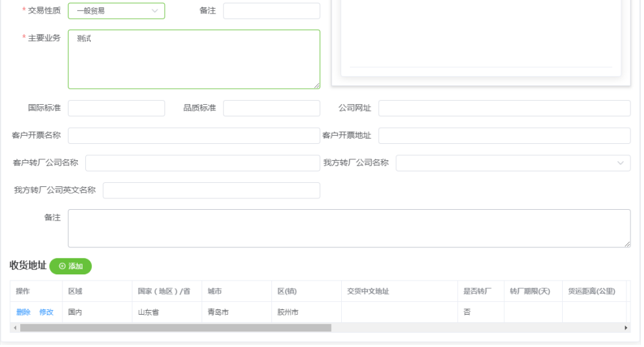Click the 胶州市 cell

point(307,312)
